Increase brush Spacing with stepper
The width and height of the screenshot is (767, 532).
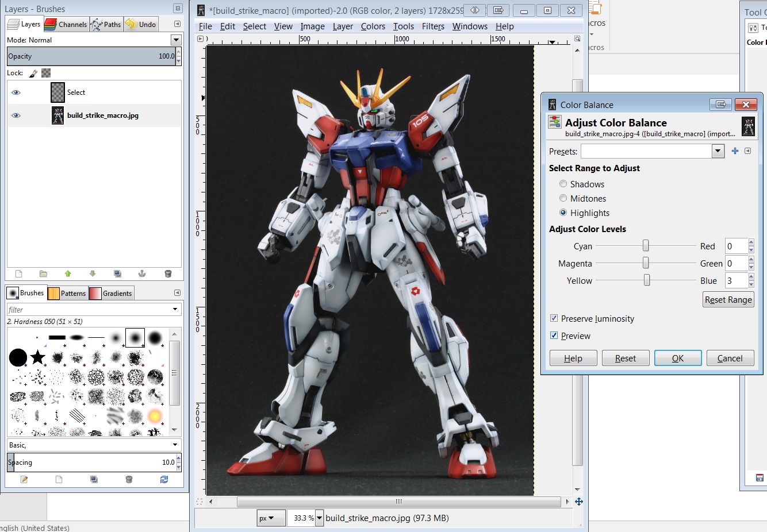click(179, 458)
